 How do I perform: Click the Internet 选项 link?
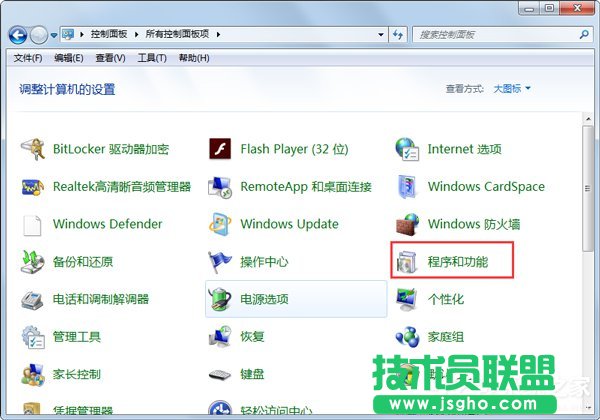464,149
